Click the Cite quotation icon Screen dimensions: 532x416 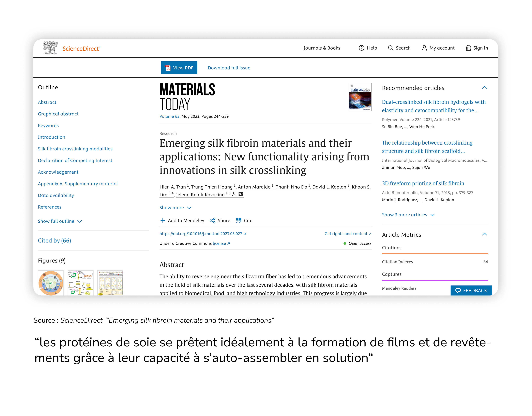(239, 220)
